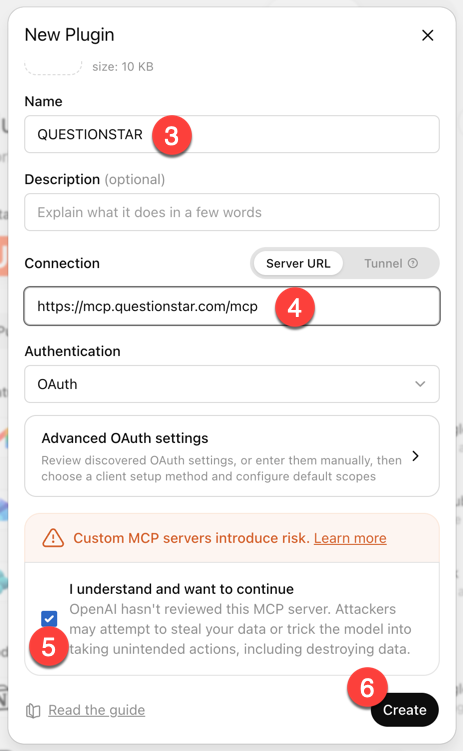The height and width of the screenshot is (751, 463).
Task: Expand Advanced OAuth settings
Action: [x=232, y=456]
